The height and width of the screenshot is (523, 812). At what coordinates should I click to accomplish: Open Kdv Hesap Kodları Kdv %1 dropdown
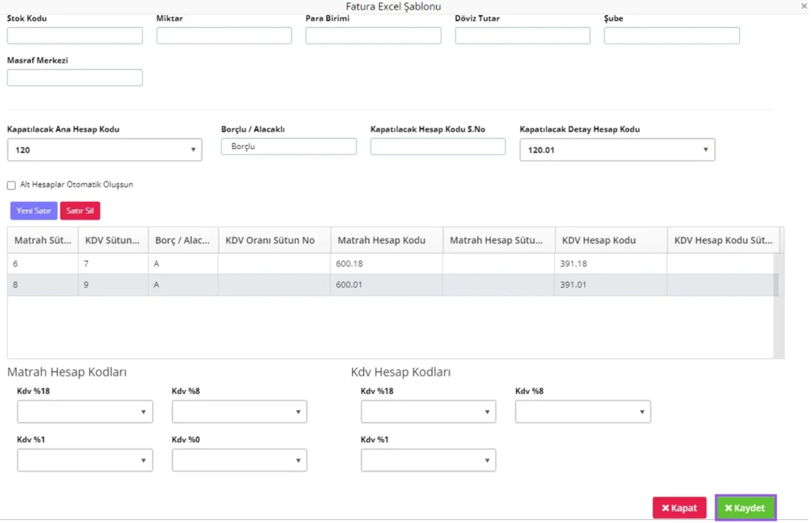(x=428, y=460)
